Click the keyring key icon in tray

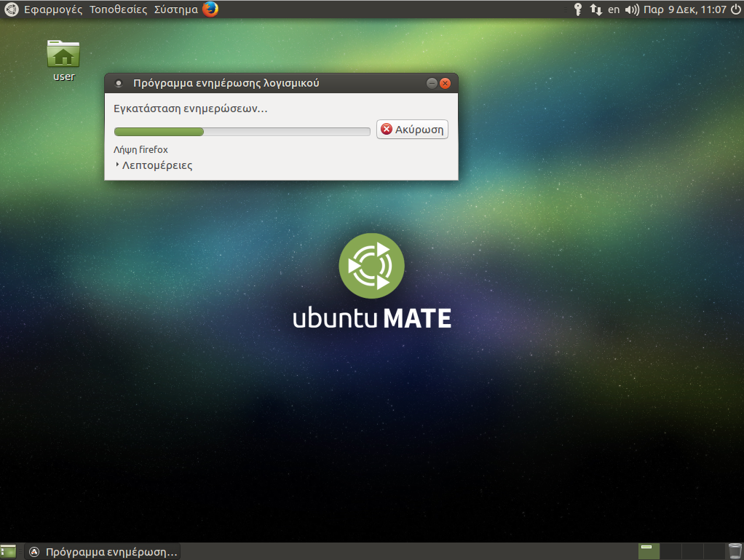(578, 9)
